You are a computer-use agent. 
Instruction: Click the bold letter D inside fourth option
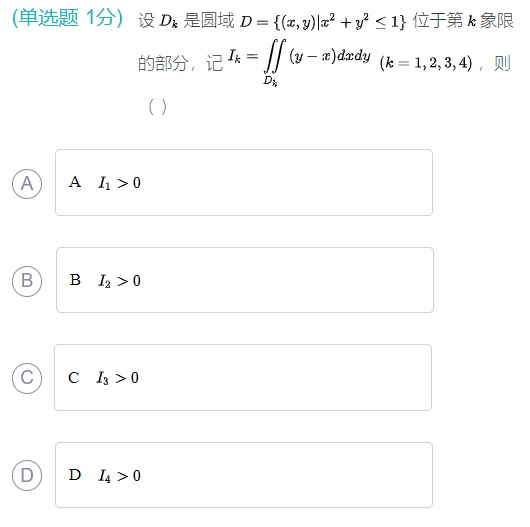(x=75, y=475)
